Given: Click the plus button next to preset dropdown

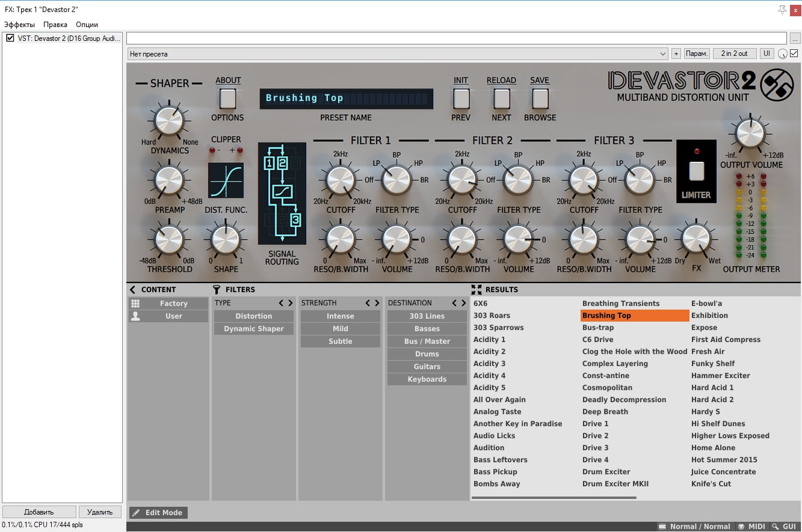Looking at the screenshot, I should pyautogui.click(x=676, y=54).
